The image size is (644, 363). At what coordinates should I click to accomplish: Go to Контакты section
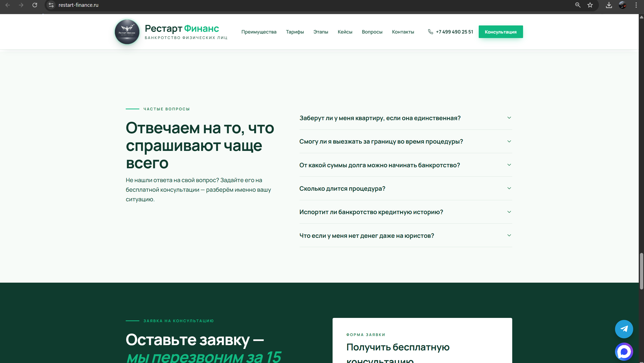pyautogui.click(x=403, y=32)
